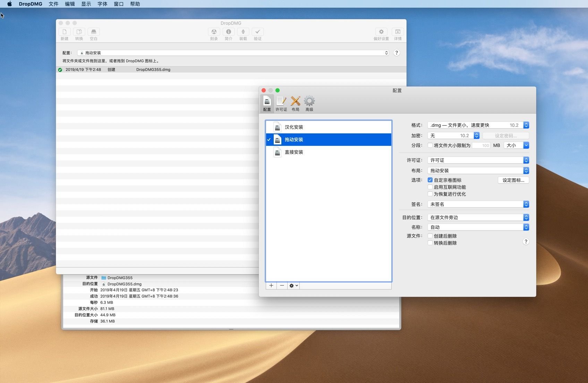Screen dimensions: 588x383
Task: Click the 简介 (Info) toolbar icon
Action: [229, 32]
